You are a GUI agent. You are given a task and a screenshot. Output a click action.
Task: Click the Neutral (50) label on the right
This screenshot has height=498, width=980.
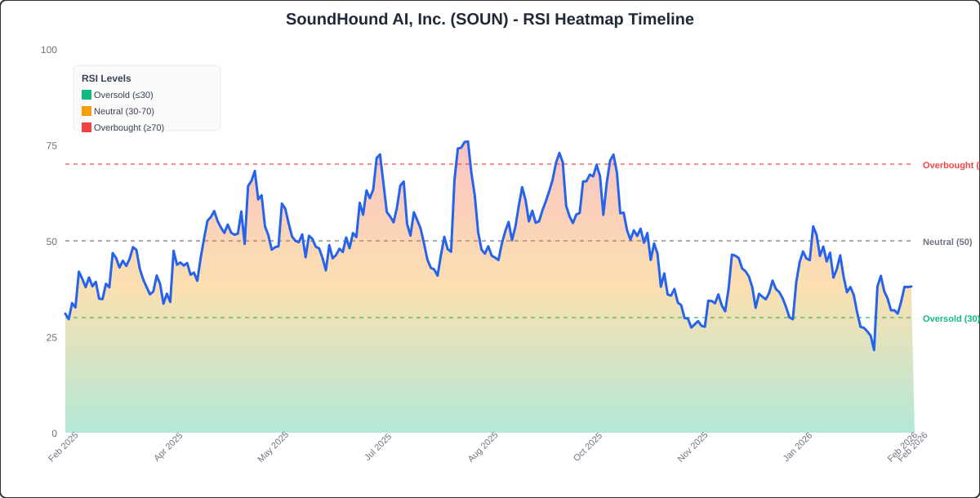[947, 242]
